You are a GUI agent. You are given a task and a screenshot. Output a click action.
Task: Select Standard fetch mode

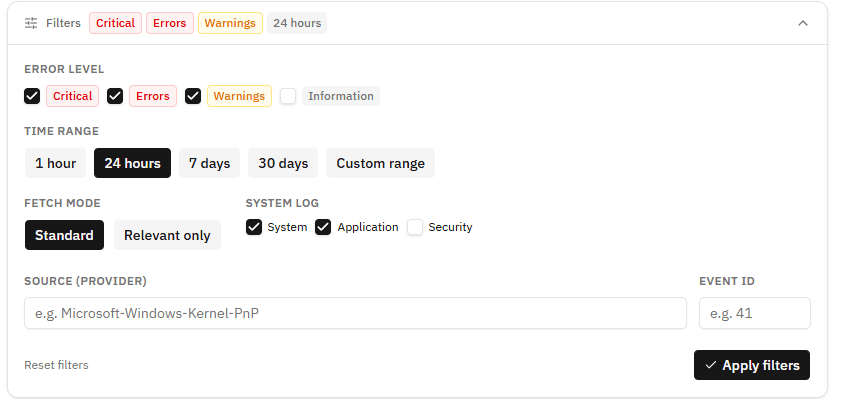click(x=64, y=235)
